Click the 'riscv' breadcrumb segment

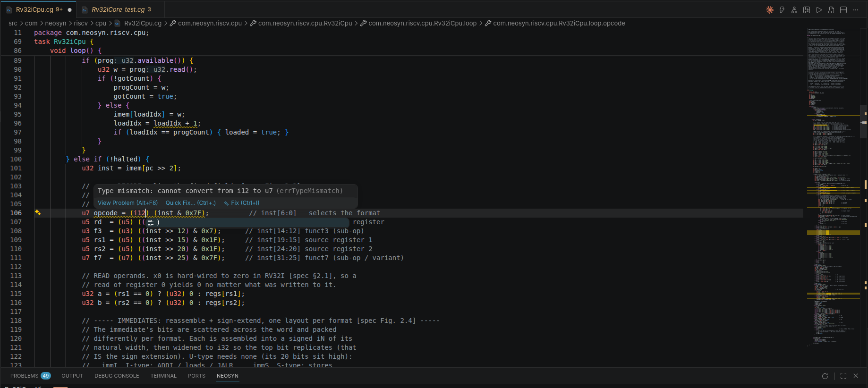[81, 23]
